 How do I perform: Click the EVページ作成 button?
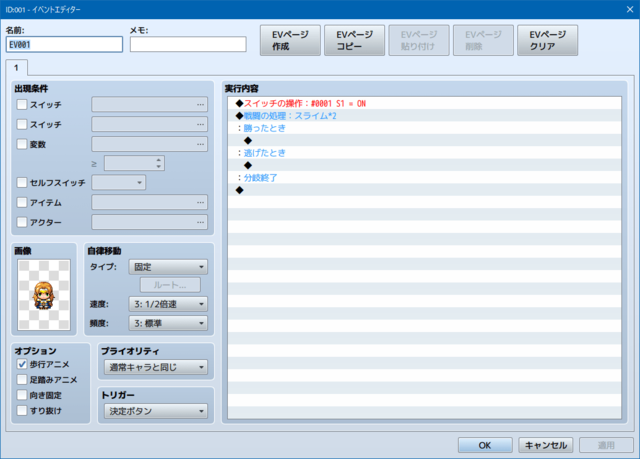pos(290,40)
